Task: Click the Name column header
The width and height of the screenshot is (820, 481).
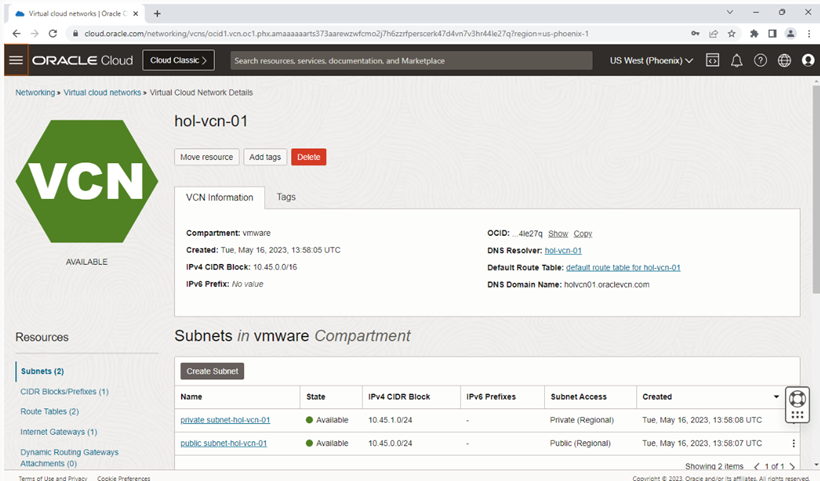Action: [x=191, y=397]
